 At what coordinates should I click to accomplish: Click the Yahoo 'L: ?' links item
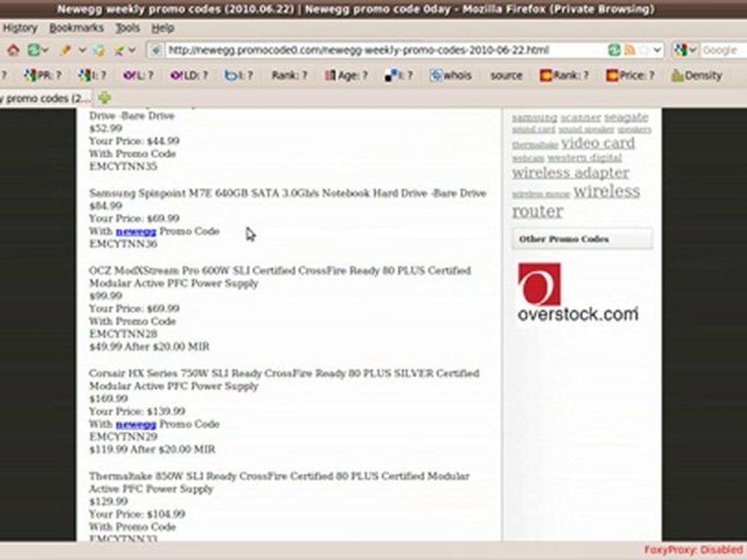[x=139, y=76]
